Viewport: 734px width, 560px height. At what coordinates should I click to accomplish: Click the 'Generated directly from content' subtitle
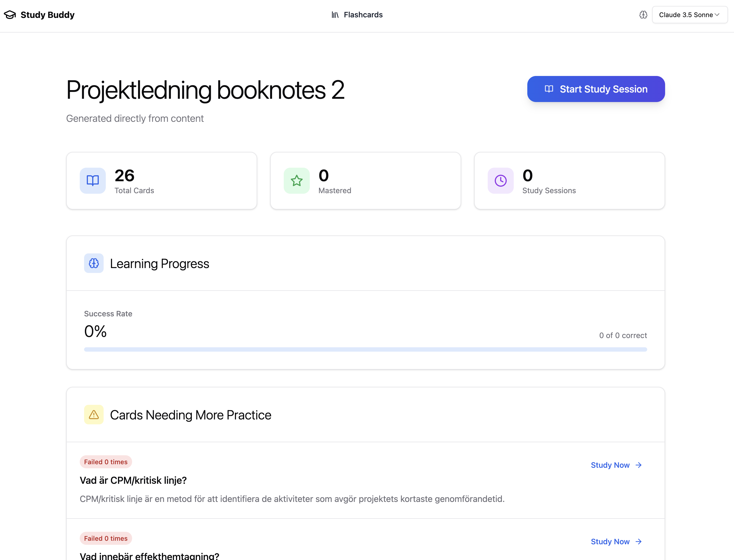(x=135, y=118)
